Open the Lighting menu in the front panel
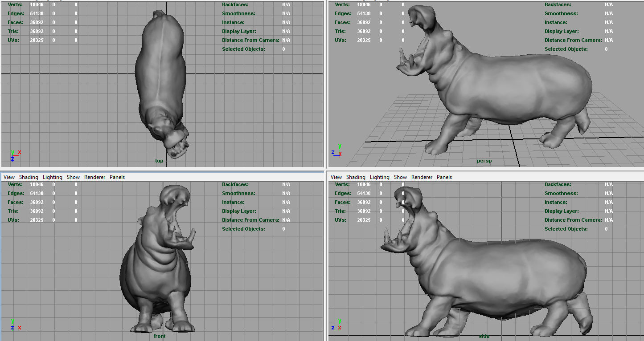The image size is (644, 341). tap(53, 177)
